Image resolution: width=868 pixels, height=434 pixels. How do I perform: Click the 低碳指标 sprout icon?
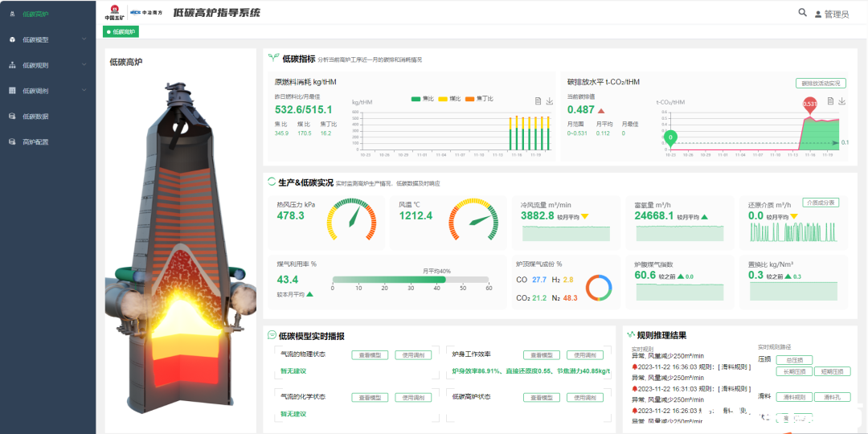click(273, 58)
